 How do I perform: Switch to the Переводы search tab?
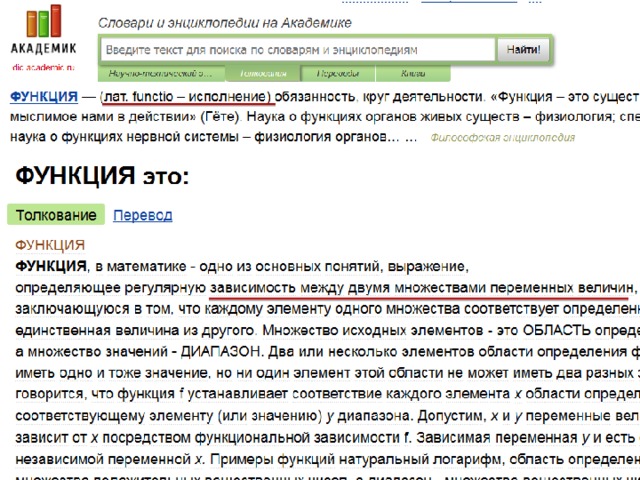[x=338, y=73]
